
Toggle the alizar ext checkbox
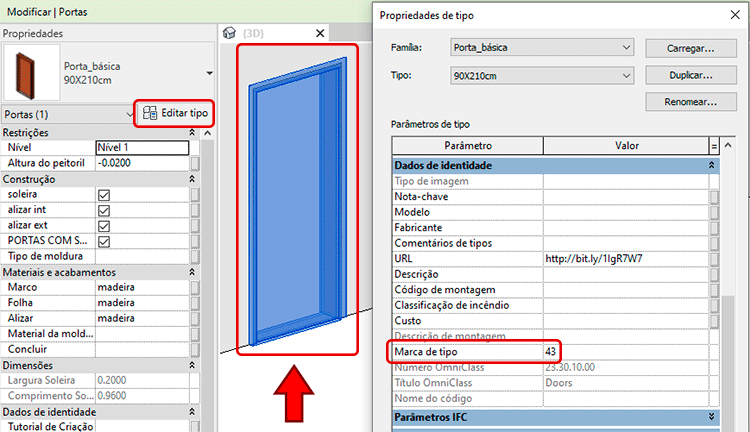pyautogui.click(x=103, y=226)
